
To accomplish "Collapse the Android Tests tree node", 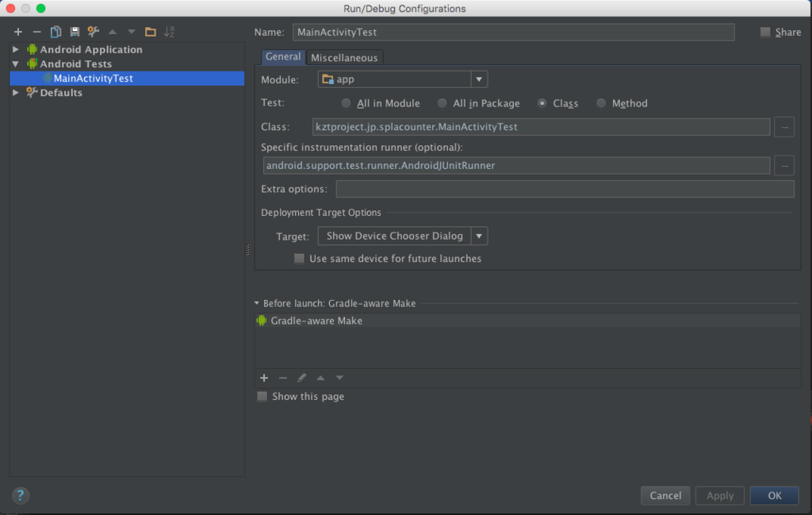I will coord(16,63).
